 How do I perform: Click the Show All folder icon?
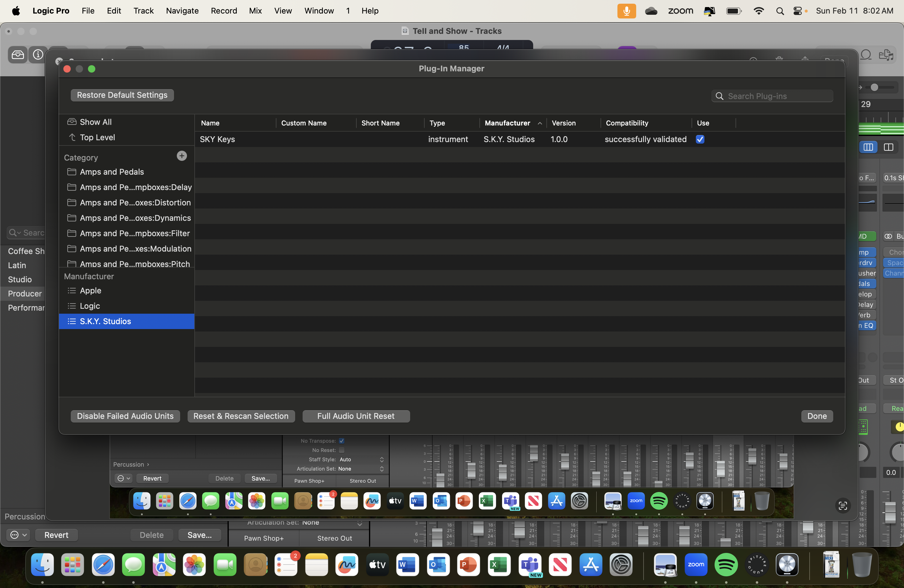[72, 122]
